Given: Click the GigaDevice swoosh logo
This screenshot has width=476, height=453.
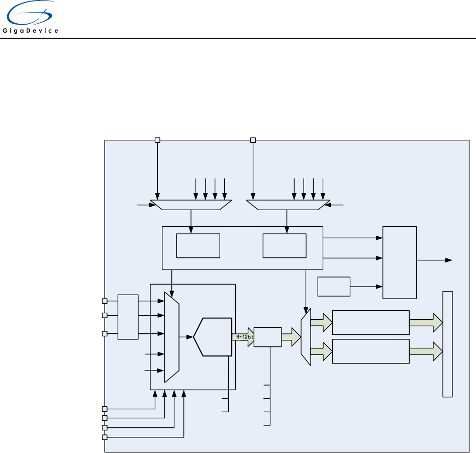Looking at the screenshot, I should [x=30, y=14].
